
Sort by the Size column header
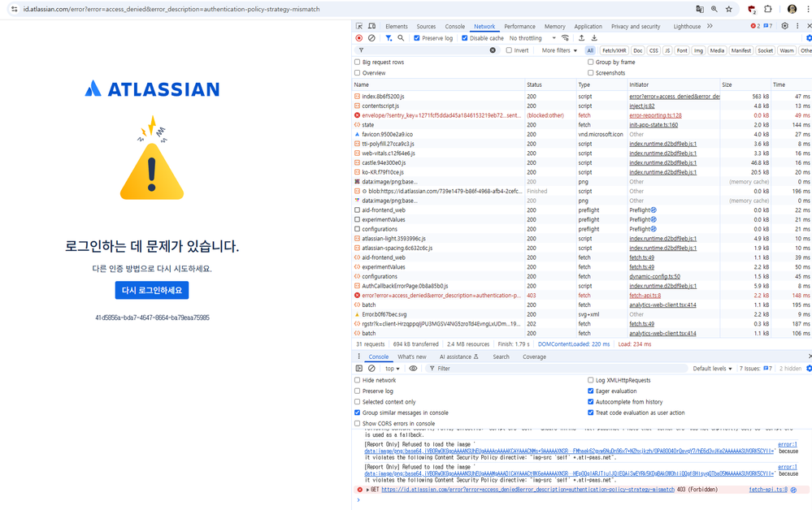coord(745,84)
